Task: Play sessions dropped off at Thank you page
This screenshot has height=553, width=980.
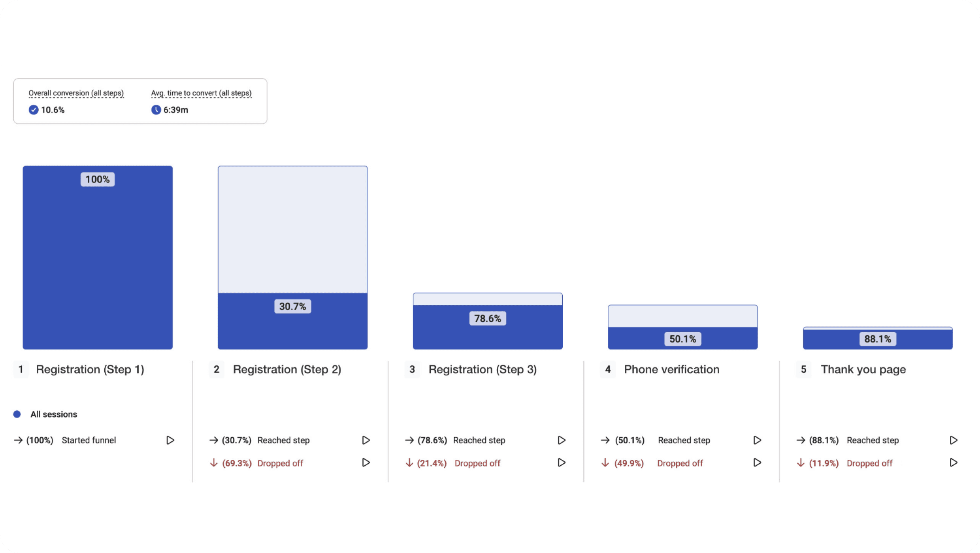Action: (953, 463)
